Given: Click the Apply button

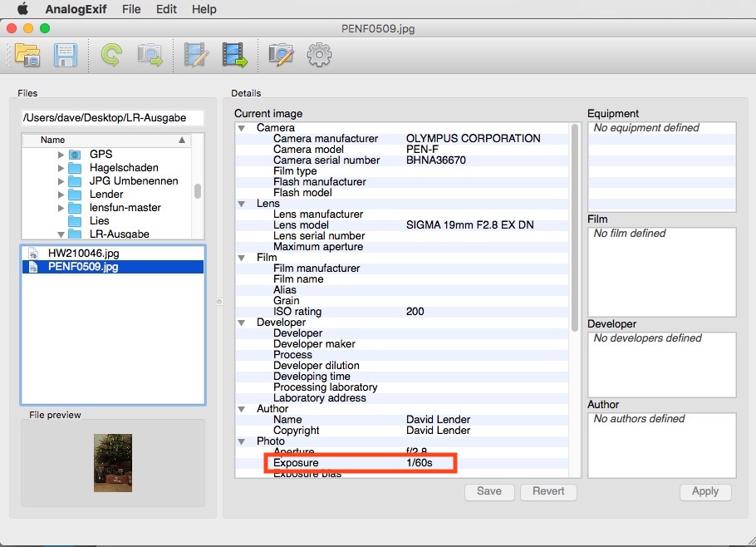Looking at the screenshot, I should tap(704, 491).
